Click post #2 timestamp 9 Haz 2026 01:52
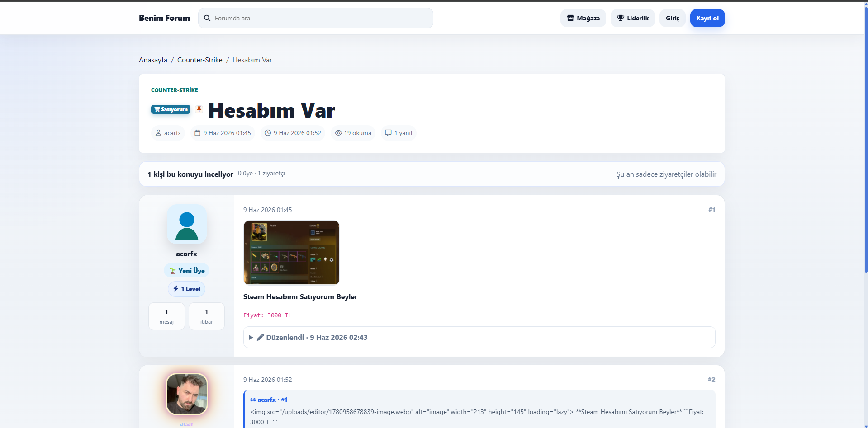868x428 pixels. (x=267, y=380)
